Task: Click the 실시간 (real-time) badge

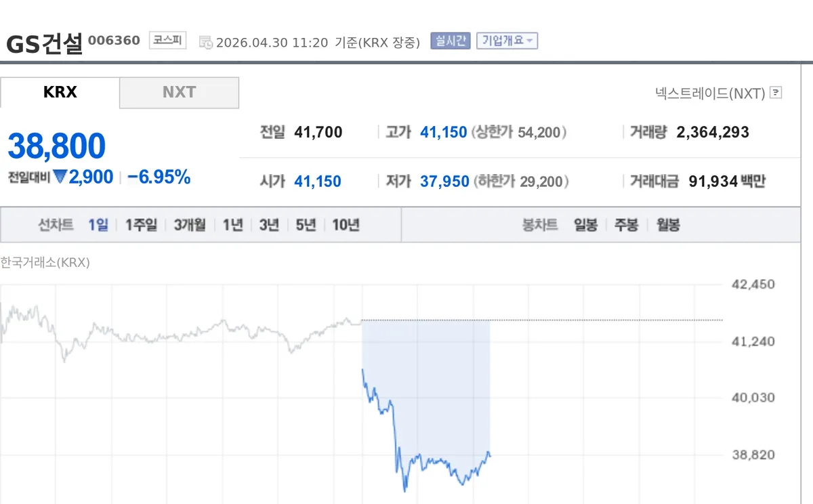Action: point(450,41)
